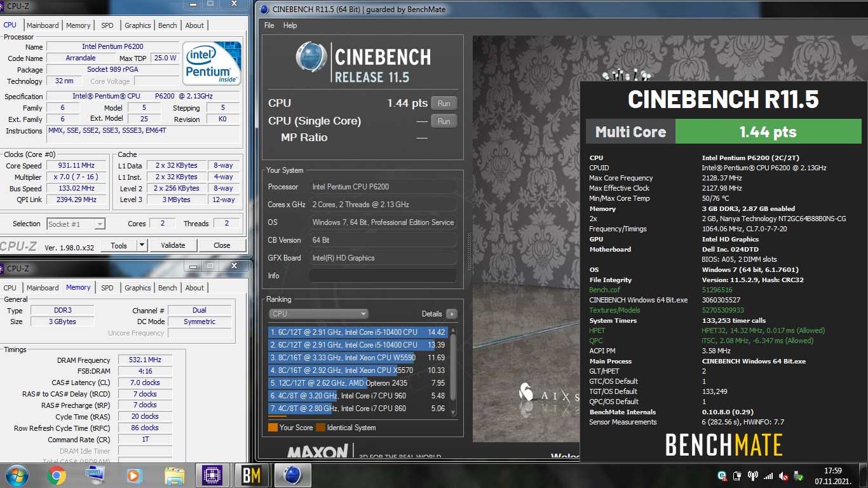Switch to Graphics tab in lower CPU-Z
The image size is (868, 488).
138,288
